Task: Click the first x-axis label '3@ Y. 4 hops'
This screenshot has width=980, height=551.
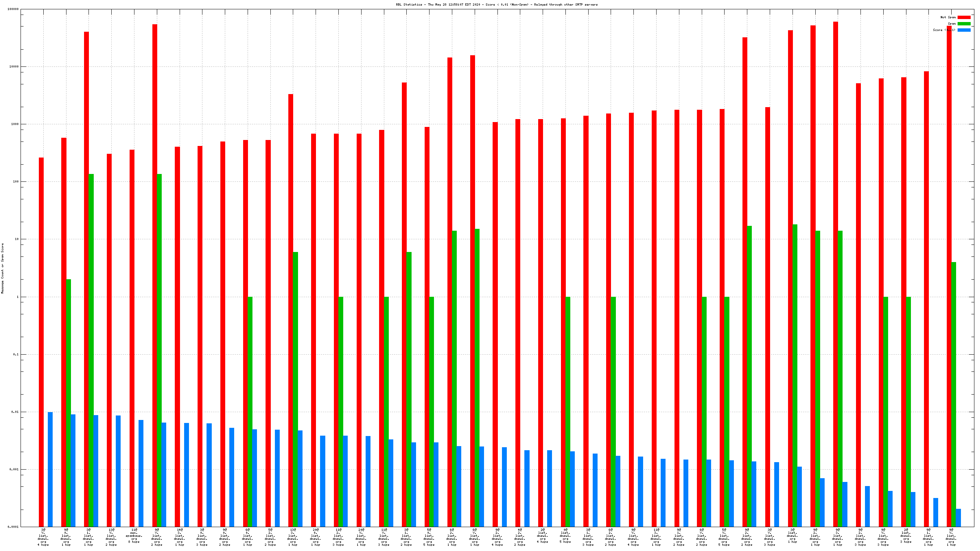Action: pos(43,537)
